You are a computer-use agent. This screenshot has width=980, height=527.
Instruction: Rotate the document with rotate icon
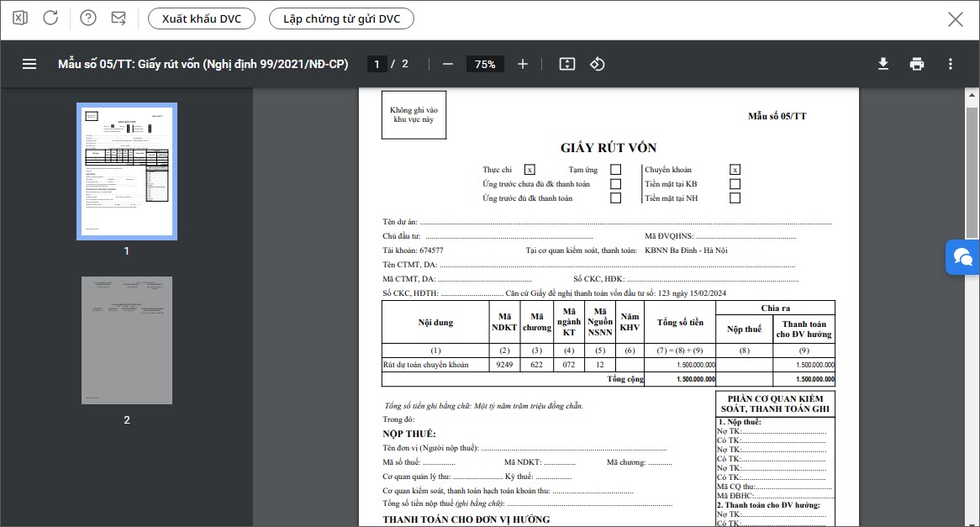pyautogui.click(x=597, y=64)
